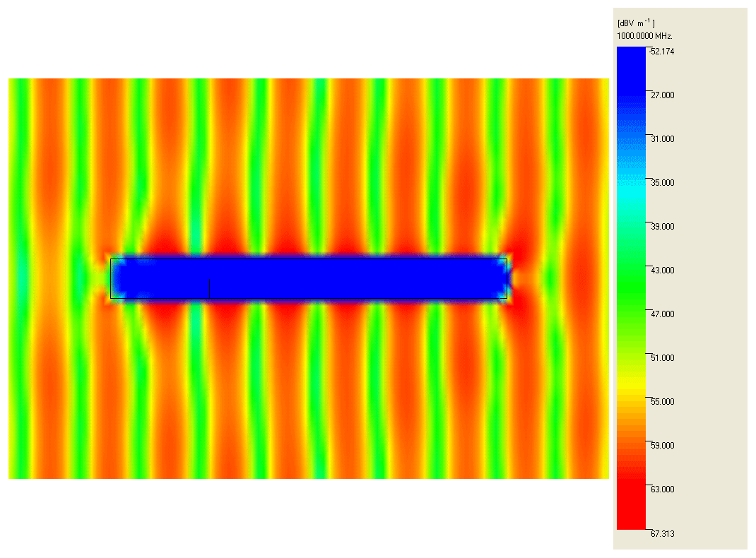Select the 27.000 legend tick label
756x558 pixels.
point(662,95)
